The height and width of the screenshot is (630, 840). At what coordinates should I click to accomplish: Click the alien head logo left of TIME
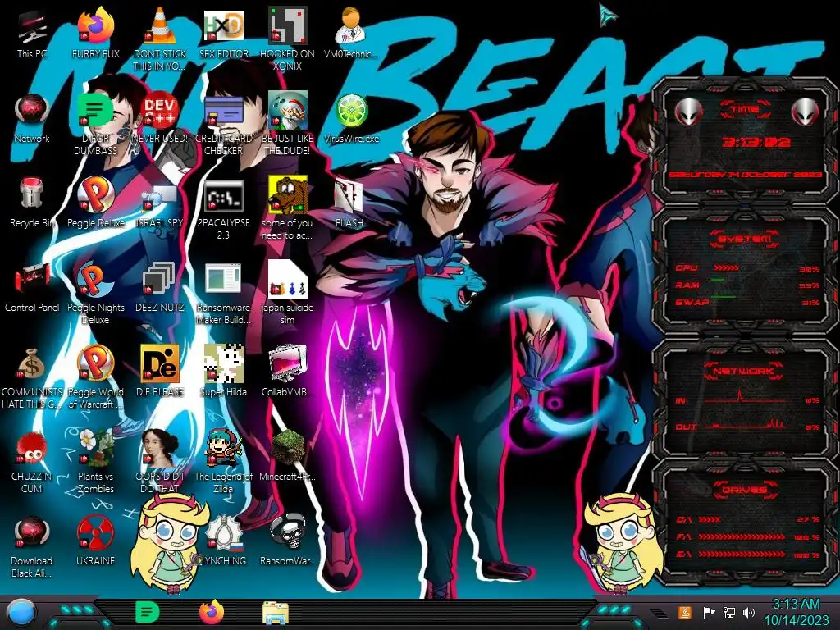click(x=688, y=112)
